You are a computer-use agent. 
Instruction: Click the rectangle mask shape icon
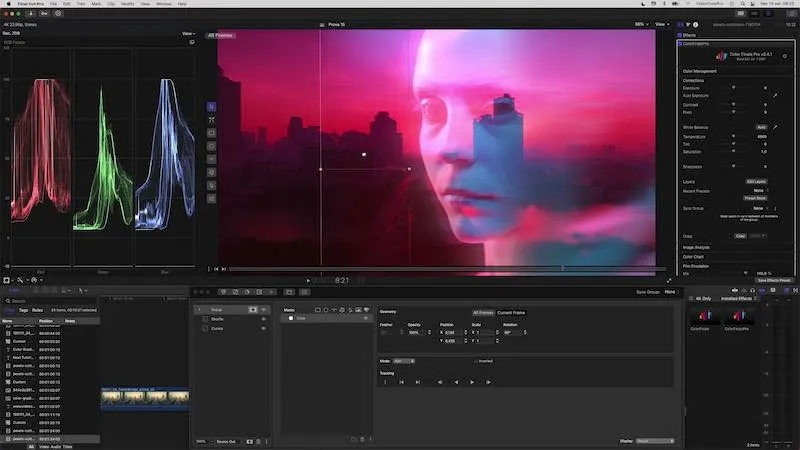point(318,310)
